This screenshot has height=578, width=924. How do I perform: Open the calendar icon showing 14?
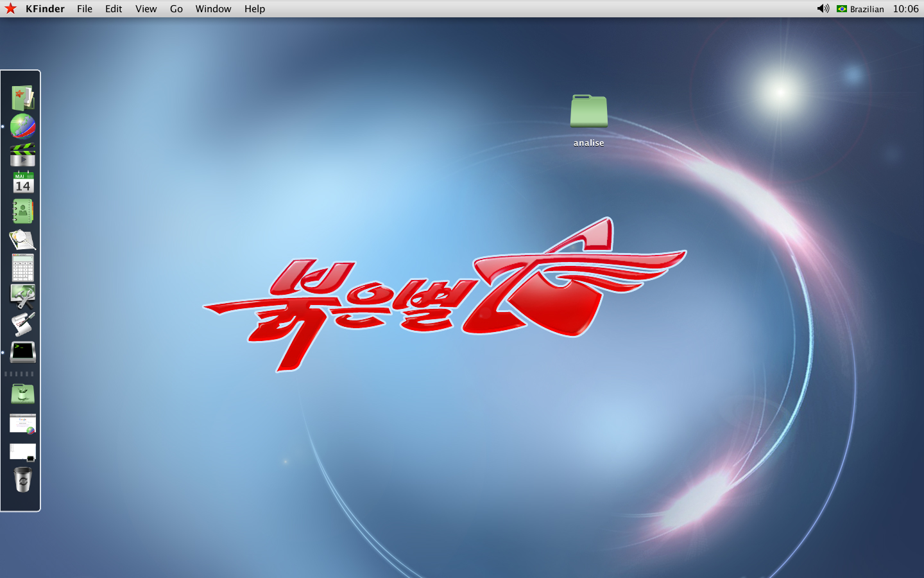(x=23, y=183)
